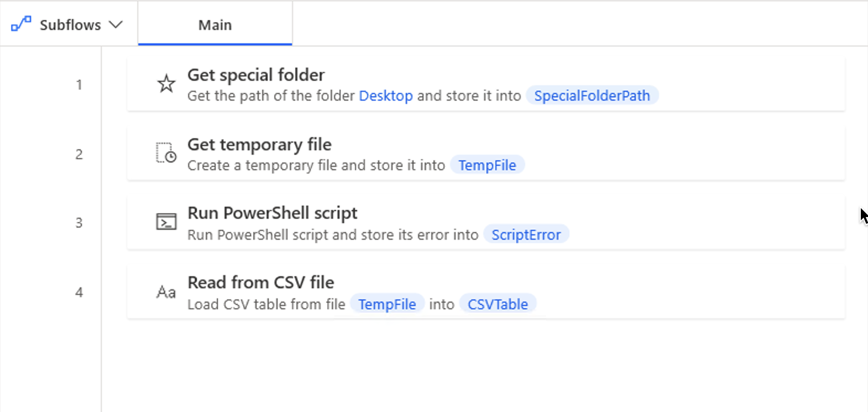Select line number 1 in the gutter
Viewport: 868px width, 412px height.
[x=79, y=84]
